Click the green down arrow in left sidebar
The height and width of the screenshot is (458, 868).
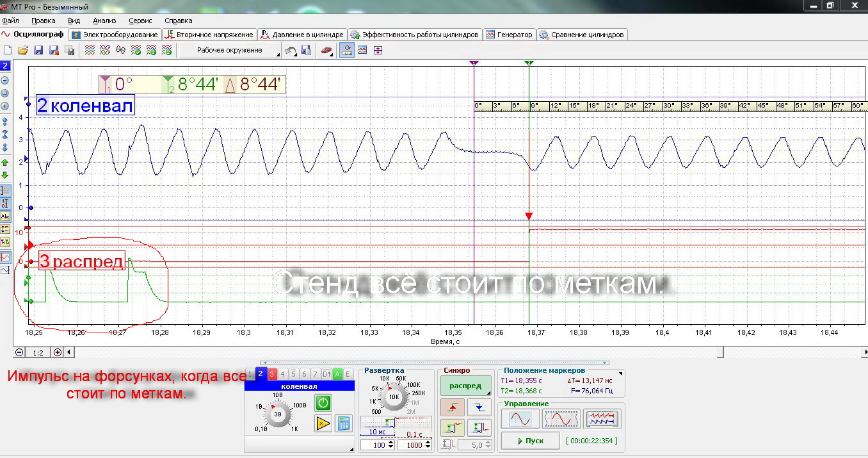click(5, 175)
